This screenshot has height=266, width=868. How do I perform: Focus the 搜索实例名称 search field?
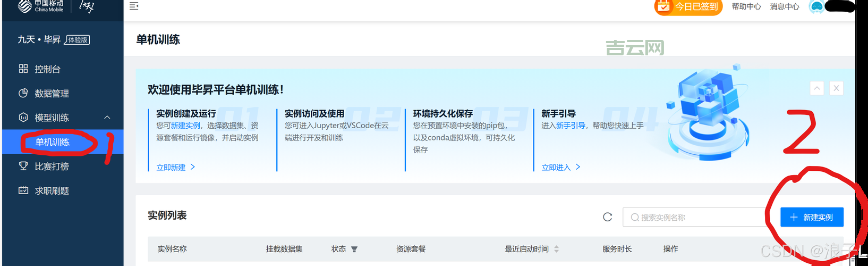[697, 217]
